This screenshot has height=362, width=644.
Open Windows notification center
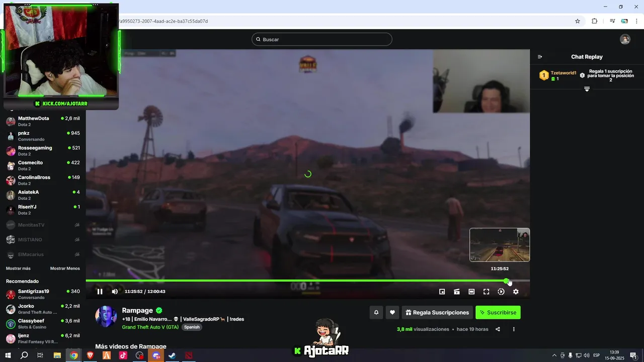click(633, 355)
